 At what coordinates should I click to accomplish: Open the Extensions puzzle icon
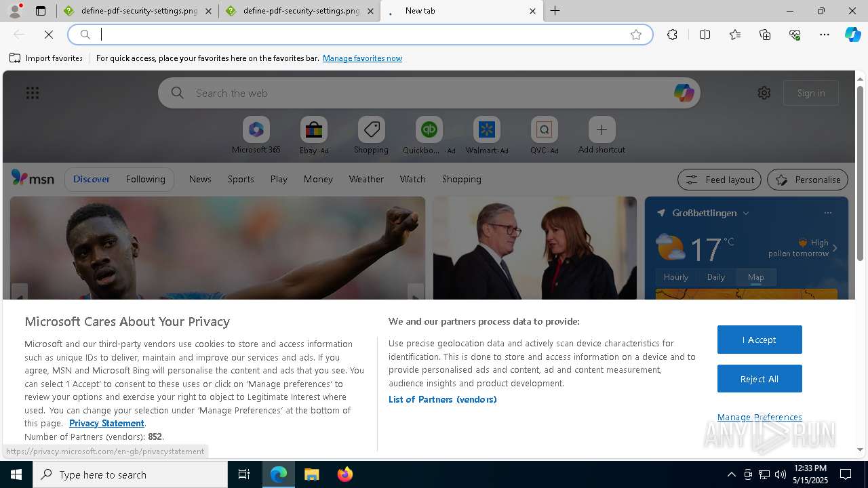tap(672, 35)
